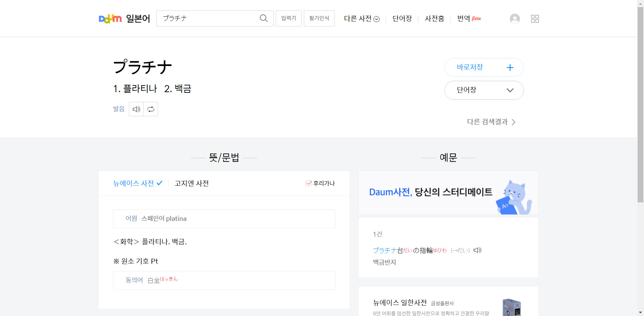
Task: Open the 번역 beta menu item
Action: 469,18
